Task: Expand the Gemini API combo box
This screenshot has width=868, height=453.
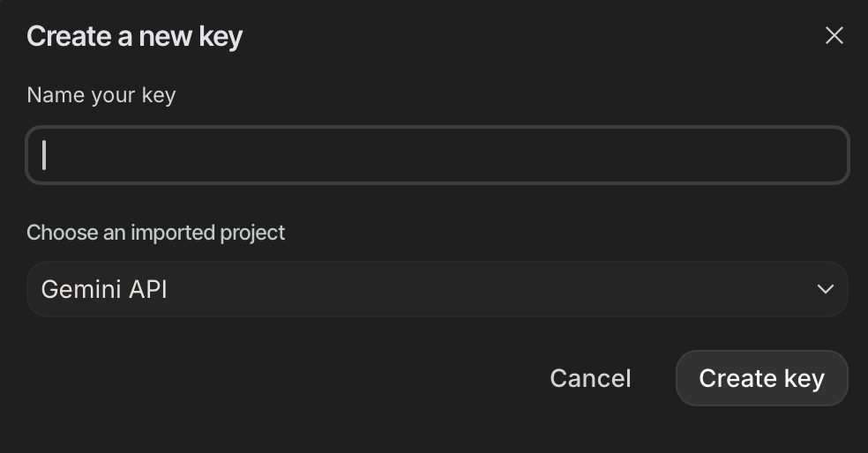Action: pyautogui.click(x=438, y=289)
